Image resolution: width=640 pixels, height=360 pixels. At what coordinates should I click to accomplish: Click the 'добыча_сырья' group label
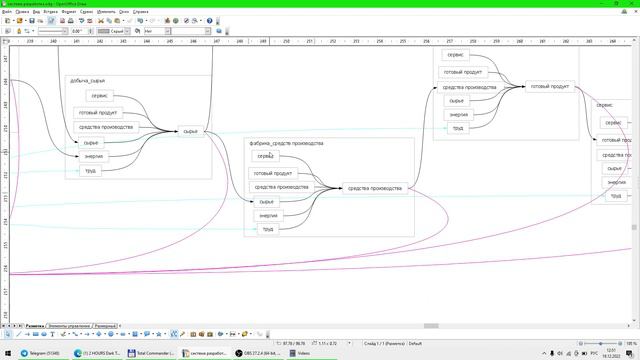pyautogui.click(x=87, y=81)
